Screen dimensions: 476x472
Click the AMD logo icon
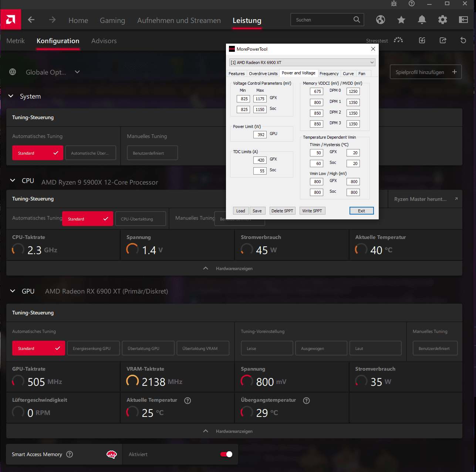coord(10,20)
